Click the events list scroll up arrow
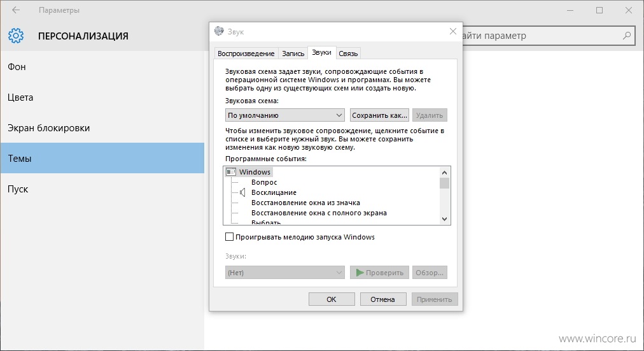The image size is (644, 351). [x=444, y=172]
